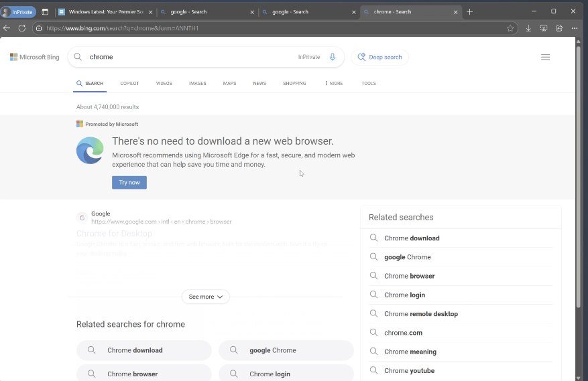Open the Maps search tab
This screenshot has height=381, width=588.
click(229, 84)
